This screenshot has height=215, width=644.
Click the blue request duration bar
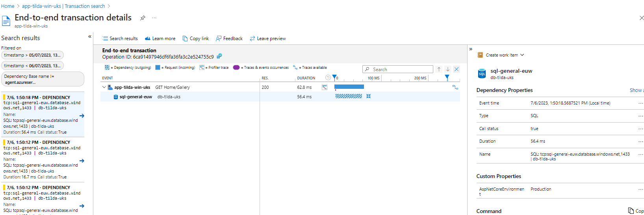click(x=349, y=86)
